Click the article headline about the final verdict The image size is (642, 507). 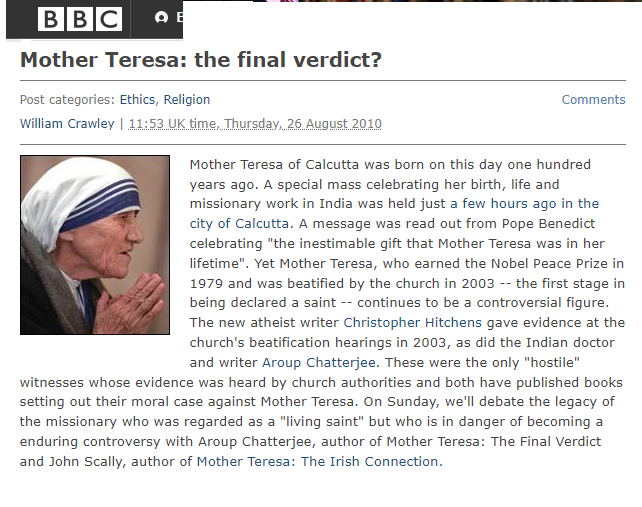coord(201,59)
